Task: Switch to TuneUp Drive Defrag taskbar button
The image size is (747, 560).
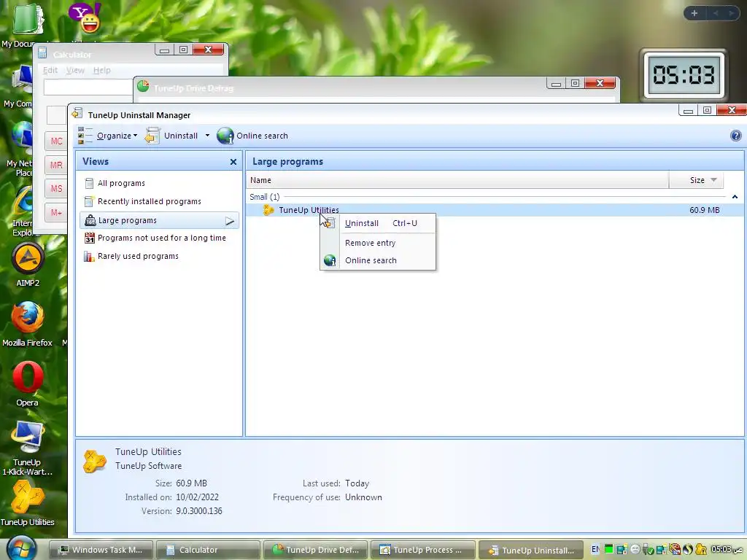Action: pyautogui.click(x=315, y=550)
